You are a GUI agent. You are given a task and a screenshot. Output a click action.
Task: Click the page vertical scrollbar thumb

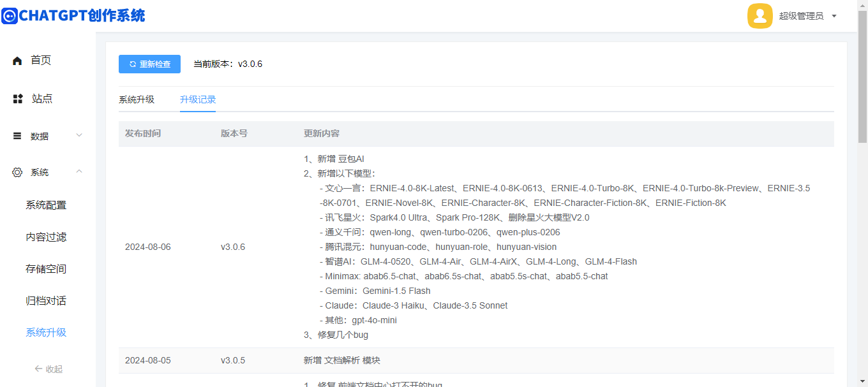(x=862, y=77)
